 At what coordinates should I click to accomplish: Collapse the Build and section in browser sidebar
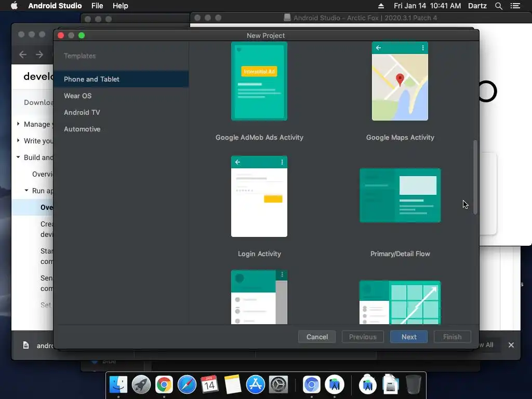18,157
